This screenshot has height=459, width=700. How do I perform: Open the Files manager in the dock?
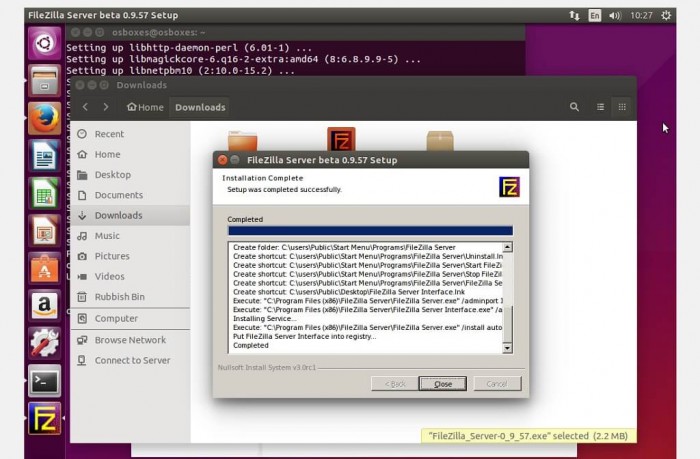point(44,81)
